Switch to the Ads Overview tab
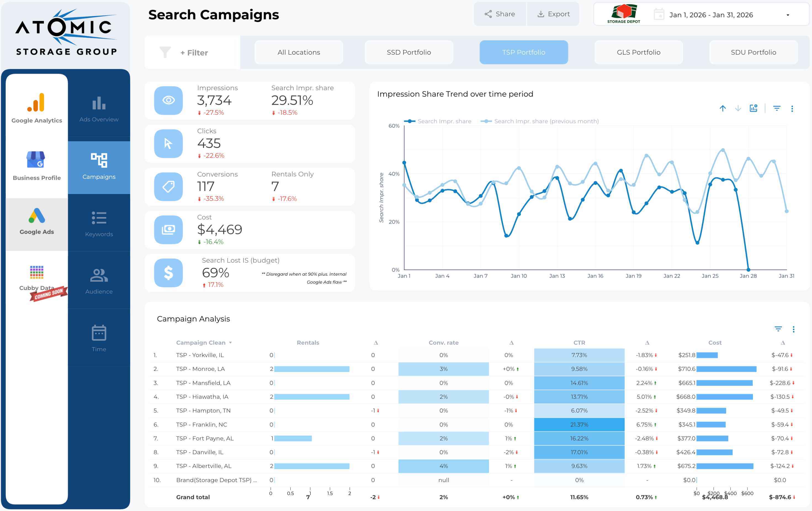The height and width of the screenshot is (511, 812). point(99,109)
